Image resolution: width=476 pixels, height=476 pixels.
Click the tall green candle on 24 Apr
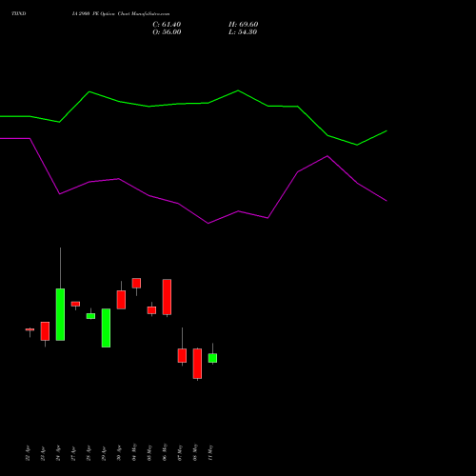coord(60,314)
